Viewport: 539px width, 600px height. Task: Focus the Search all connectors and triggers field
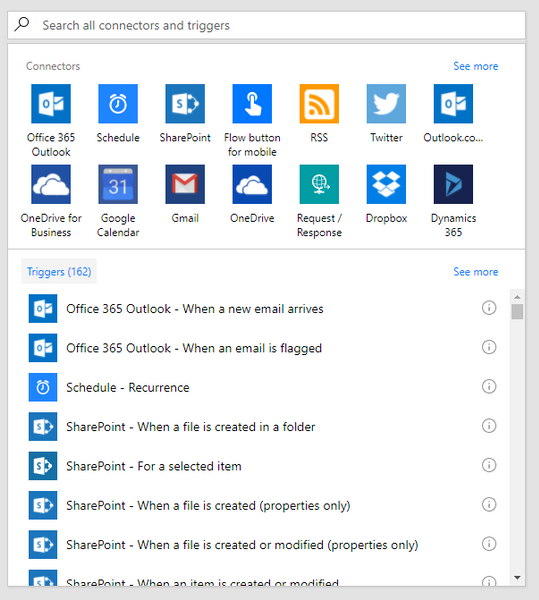point(266,25)
